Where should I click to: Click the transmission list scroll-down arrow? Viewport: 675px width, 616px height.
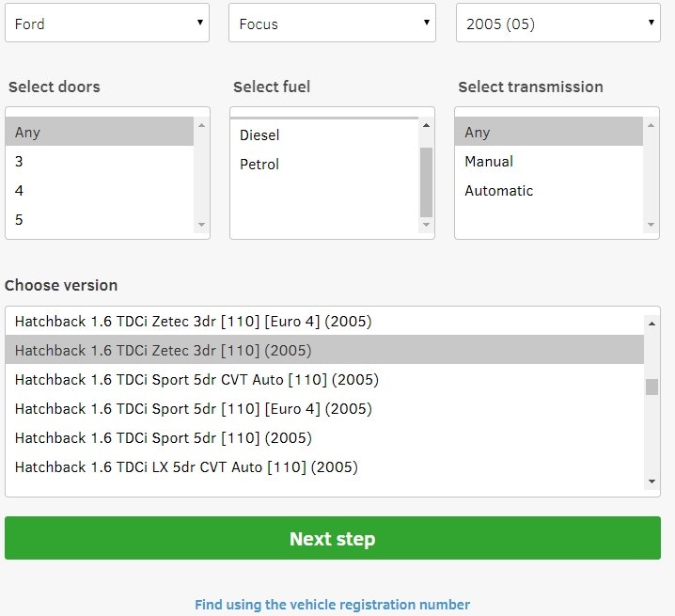651,225
